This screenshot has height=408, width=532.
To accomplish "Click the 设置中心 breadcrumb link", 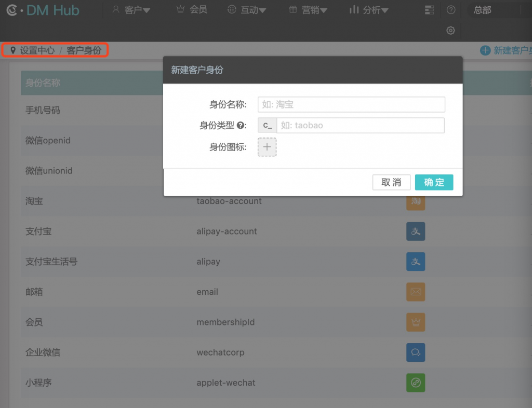I will 37,50.
